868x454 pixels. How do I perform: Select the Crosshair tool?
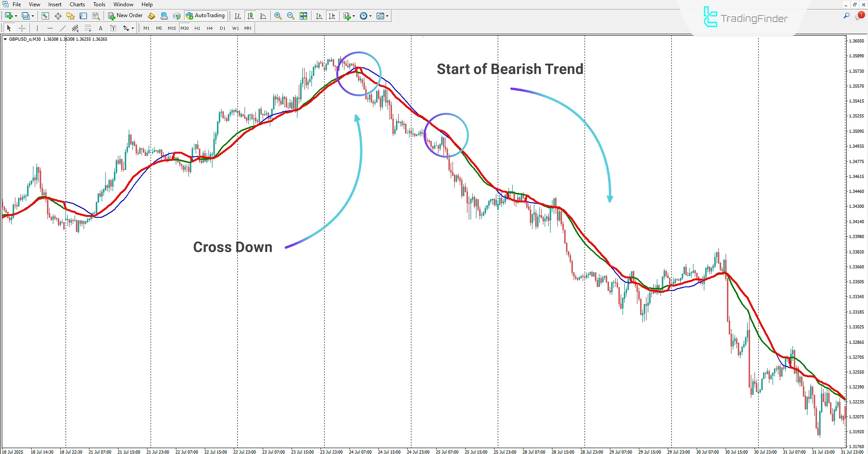[x=22, y=28]
